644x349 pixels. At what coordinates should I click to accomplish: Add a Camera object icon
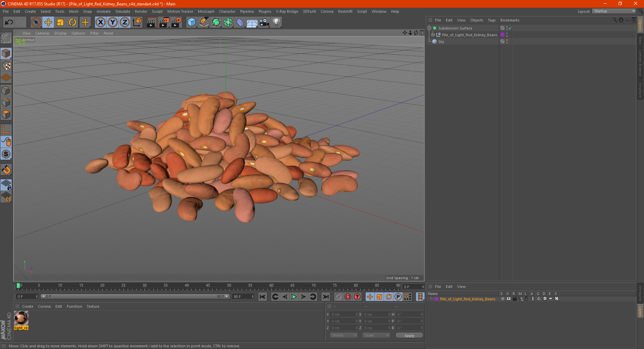[264, 22]
